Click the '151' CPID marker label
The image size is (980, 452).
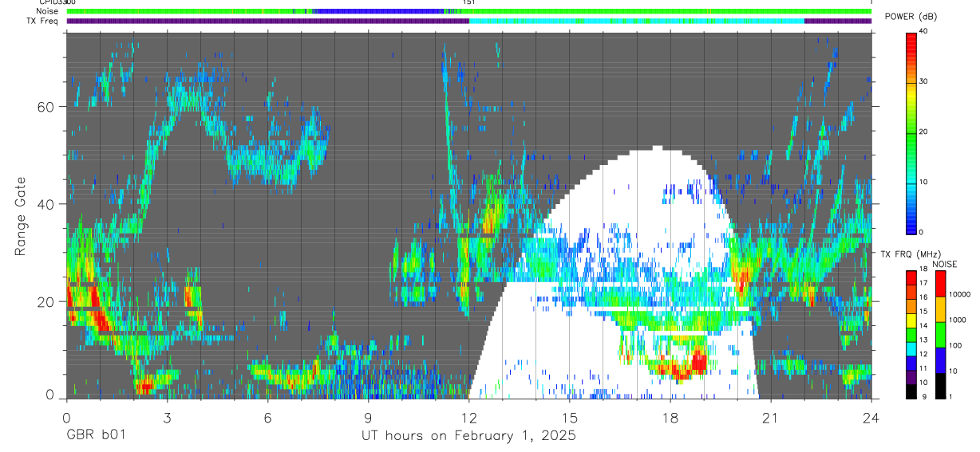point(469,3)
